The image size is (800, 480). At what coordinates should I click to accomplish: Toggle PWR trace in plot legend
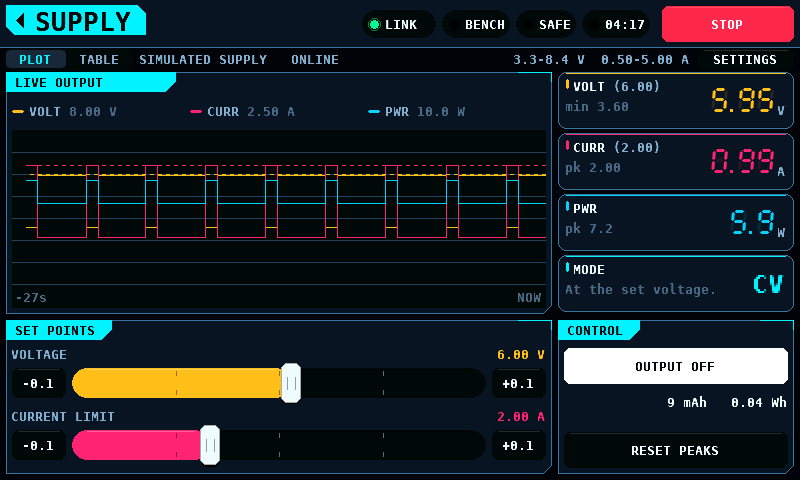[416, 112]
